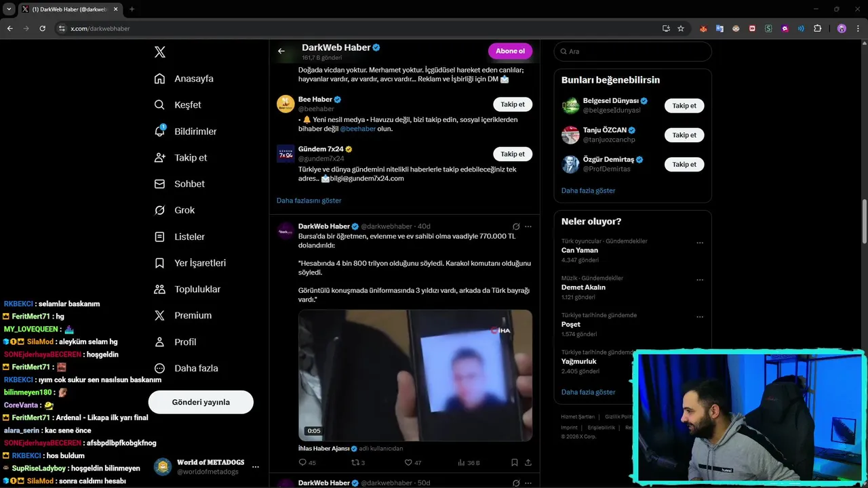Open Grok action on the 40d post

point(516,226)
